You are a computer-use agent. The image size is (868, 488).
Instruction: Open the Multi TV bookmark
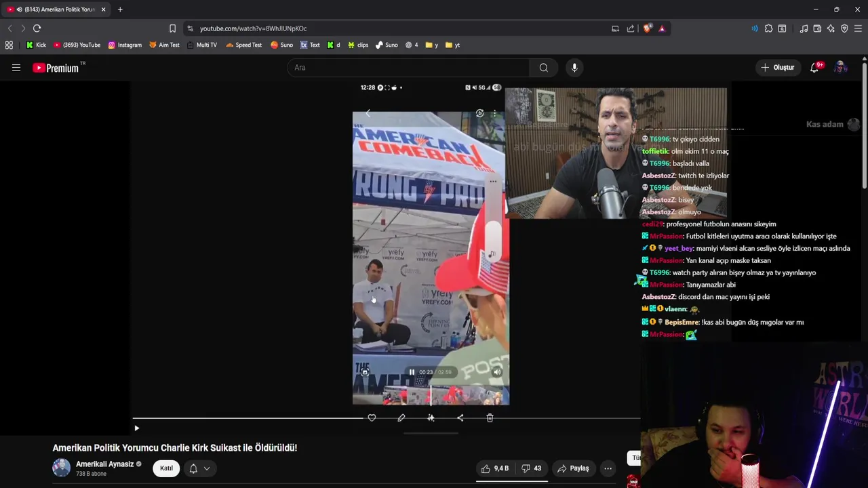201,45
